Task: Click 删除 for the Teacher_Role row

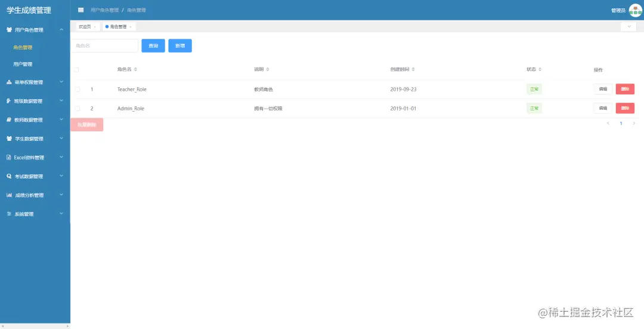Action: coord(625,89)
